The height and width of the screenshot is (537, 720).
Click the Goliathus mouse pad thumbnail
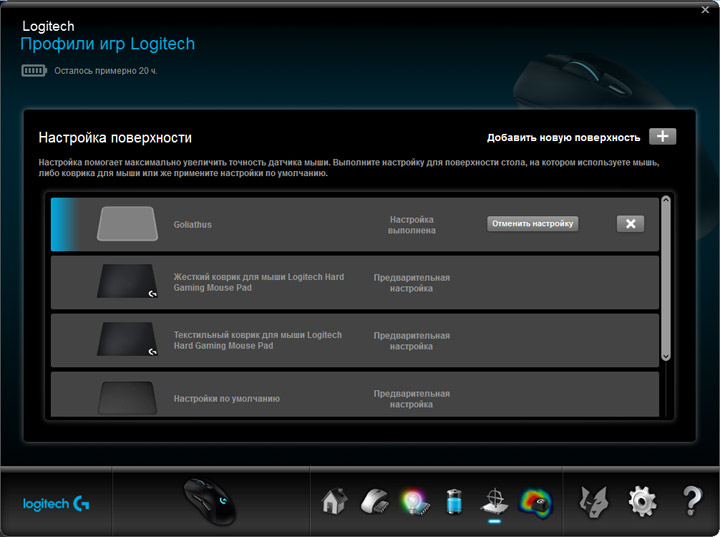point(128,224)
